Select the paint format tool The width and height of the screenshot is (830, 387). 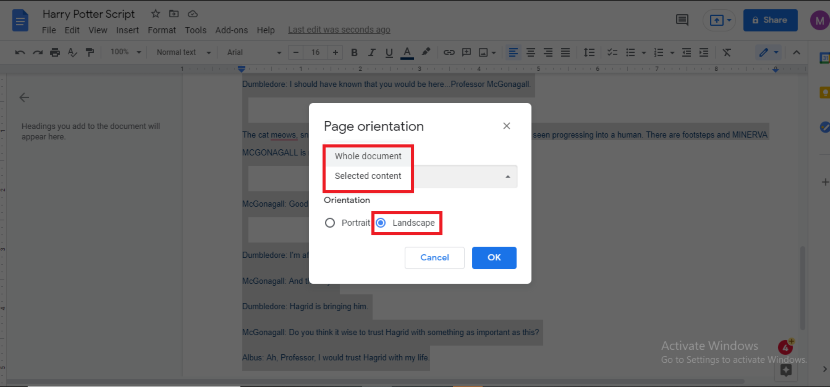(x=90, y=52)
